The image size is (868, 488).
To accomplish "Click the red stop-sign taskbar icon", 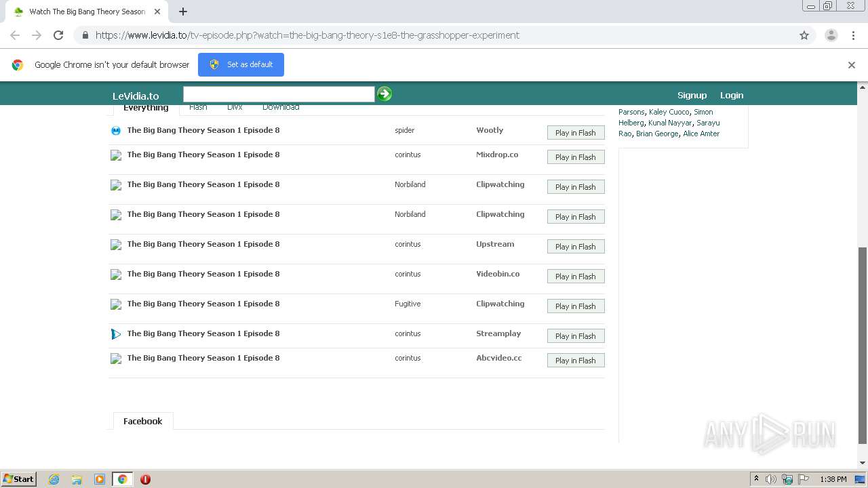I will click(x=145, y=479).
